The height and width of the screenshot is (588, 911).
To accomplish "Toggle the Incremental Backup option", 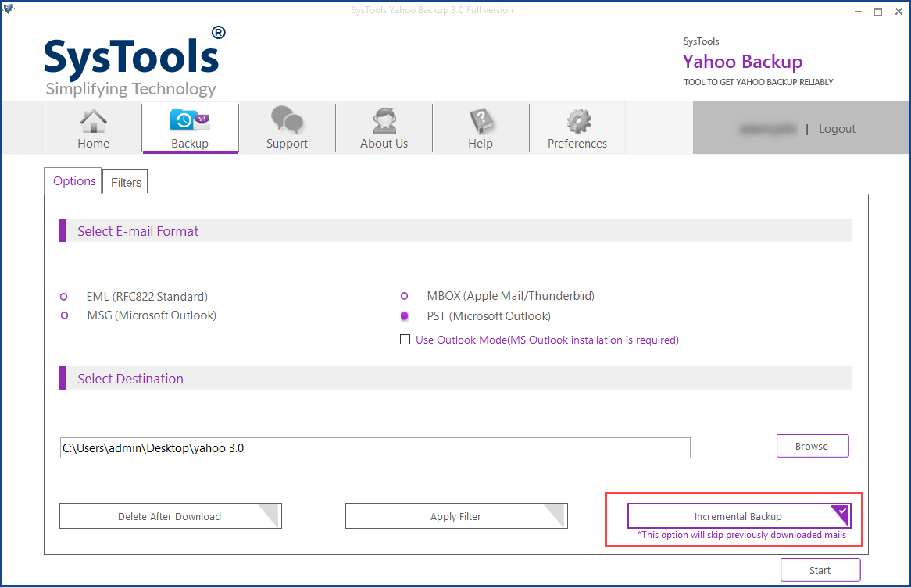I will tap(739, 516).
